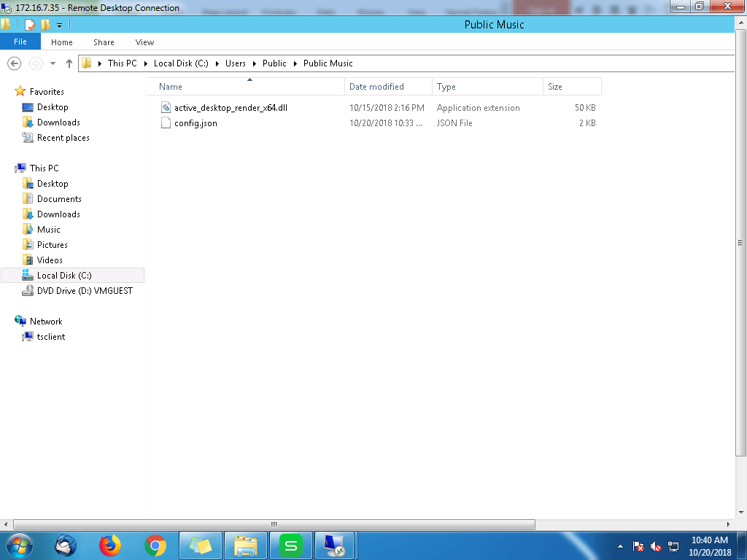Select Downloads under Favorites
The image size is (747, 560).
[x=58, y=122]
